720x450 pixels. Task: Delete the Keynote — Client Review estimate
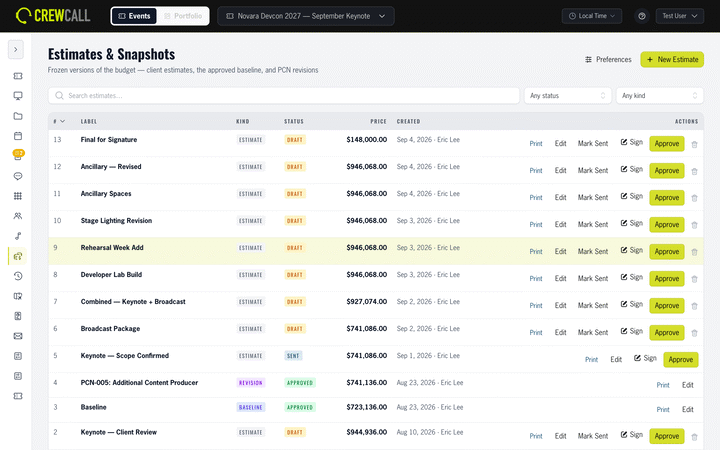tap(694, 437)
